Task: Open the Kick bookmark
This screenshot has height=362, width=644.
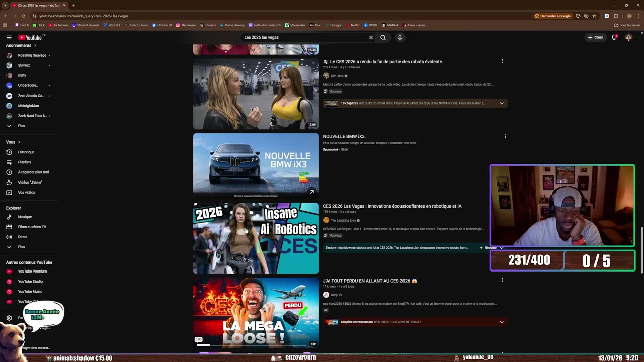Action: tap(39, 25)
